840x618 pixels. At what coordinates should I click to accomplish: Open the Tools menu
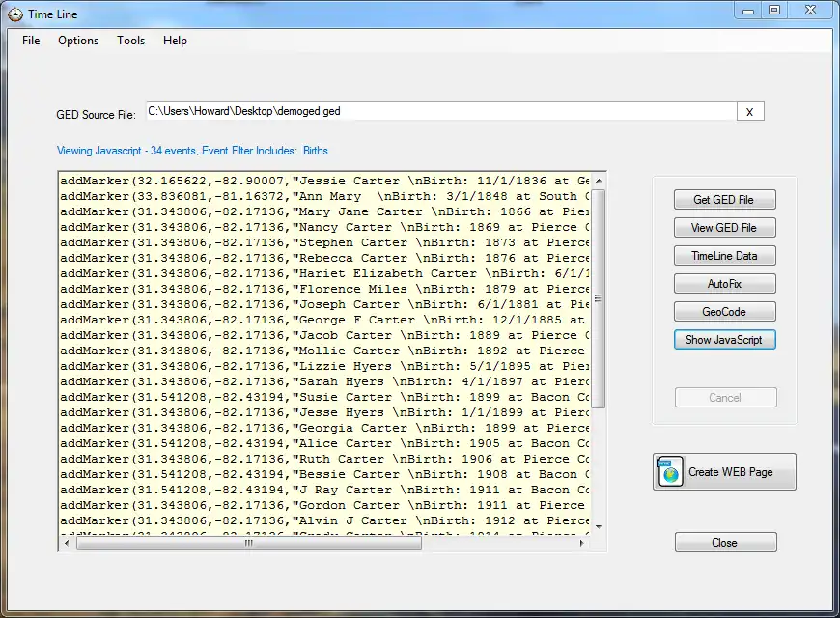pos(130,41)
